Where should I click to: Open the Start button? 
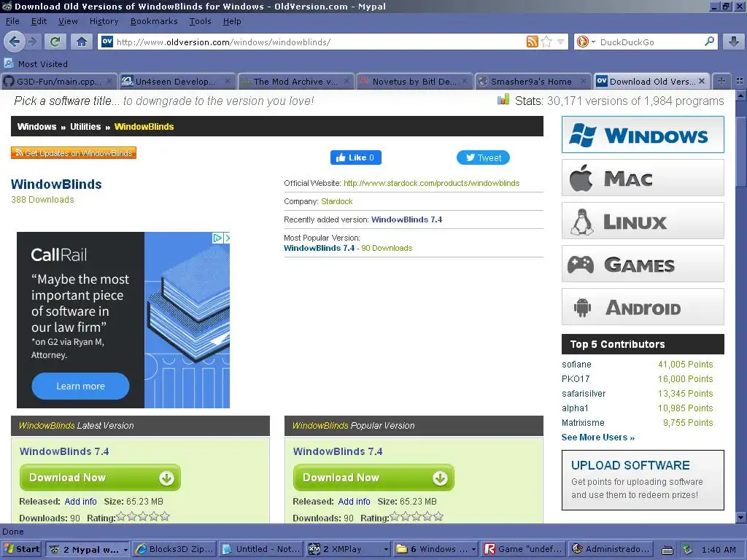click(x=21, y=549)
